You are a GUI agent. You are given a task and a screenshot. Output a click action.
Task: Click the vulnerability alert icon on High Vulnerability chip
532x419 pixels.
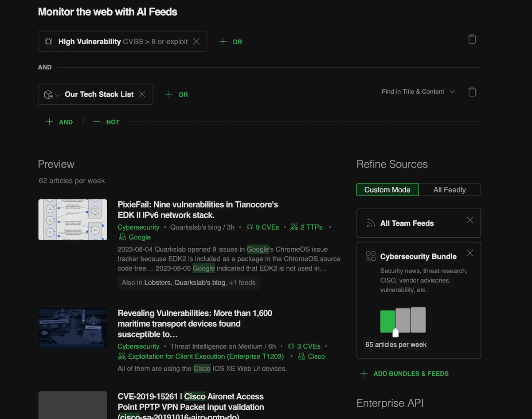(49, 41)
